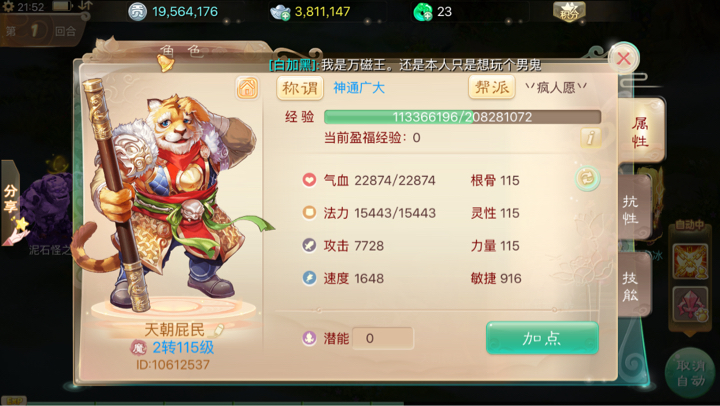The image size is (720, 406).
Task: Click the home icon beside character portrait
Action: coord(248,88)
